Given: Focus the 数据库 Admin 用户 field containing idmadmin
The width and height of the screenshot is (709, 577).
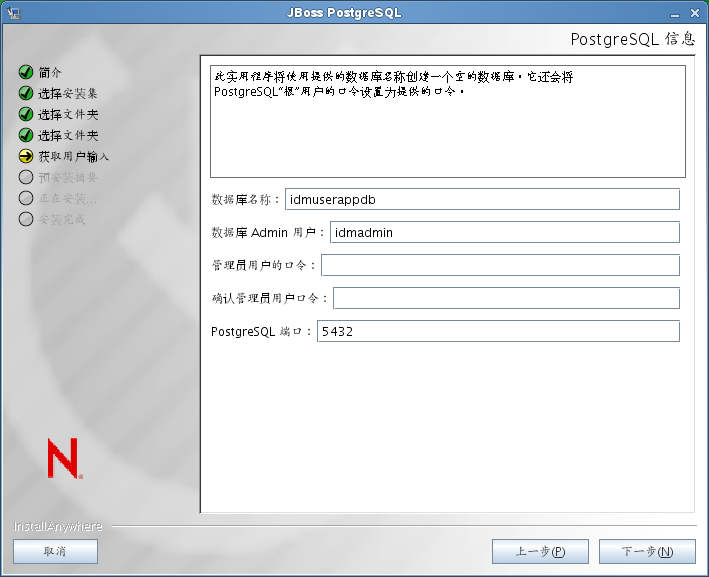Looking at the screenshot, I should click(505, 232).
